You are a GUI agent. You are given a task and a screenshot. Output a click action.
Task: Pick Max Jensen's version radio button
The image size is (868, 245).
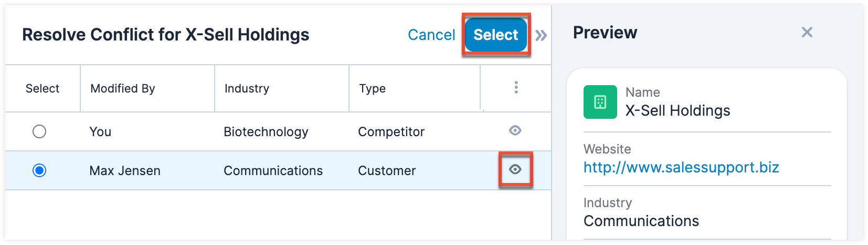point(39,170)
